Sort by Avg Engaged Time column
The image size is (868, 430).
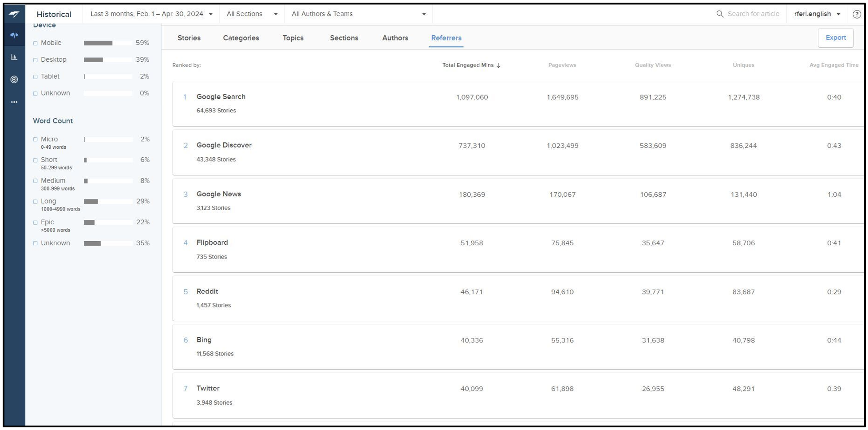pyautogui.click(x=834, y=65)
